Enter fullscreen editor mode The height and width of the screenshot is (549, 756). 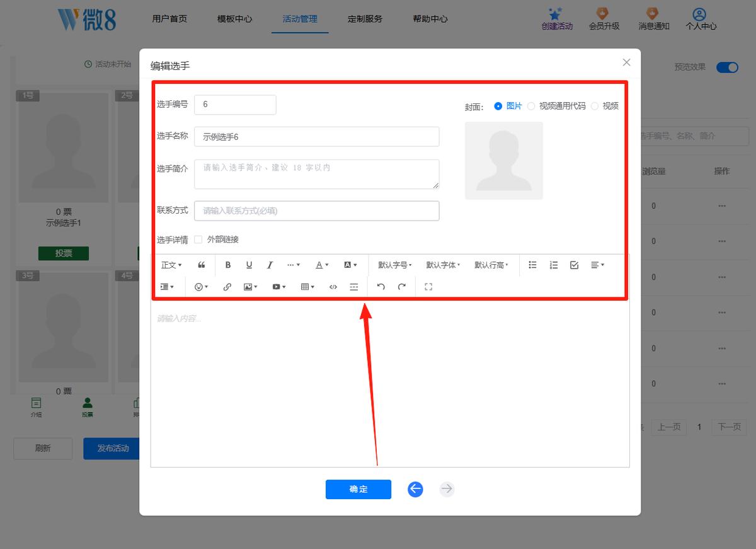[428, 287]
